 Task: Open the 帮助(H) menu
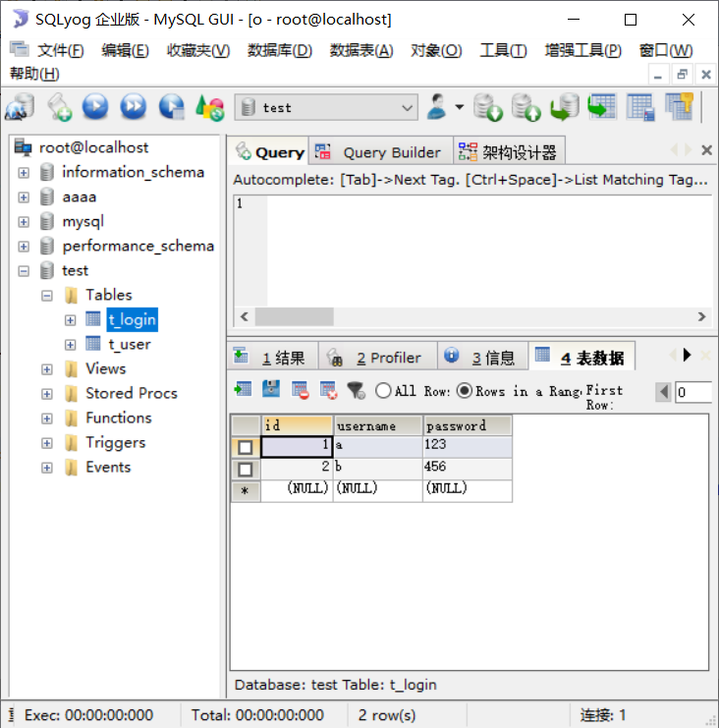click(34, 74)
